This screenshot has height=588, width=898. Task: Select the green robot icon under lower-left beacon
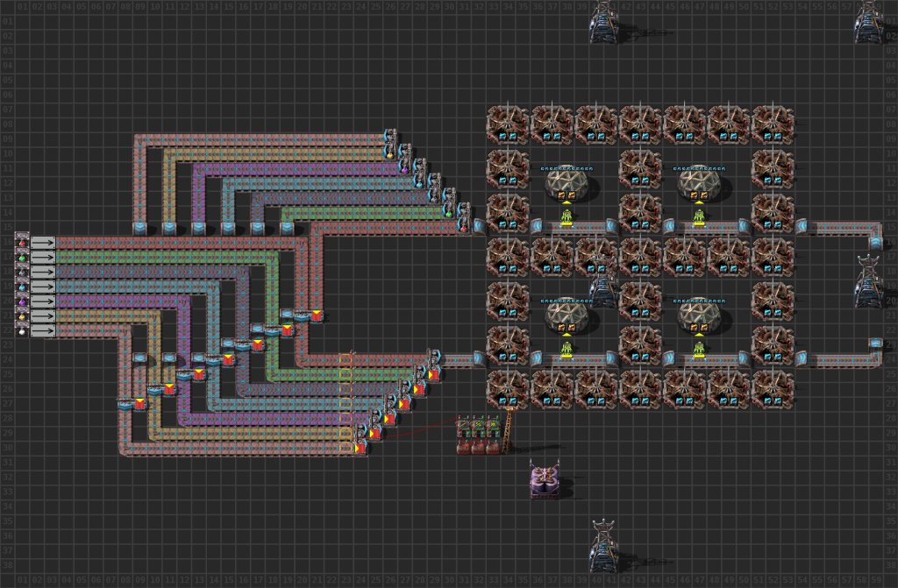(567, 350)
